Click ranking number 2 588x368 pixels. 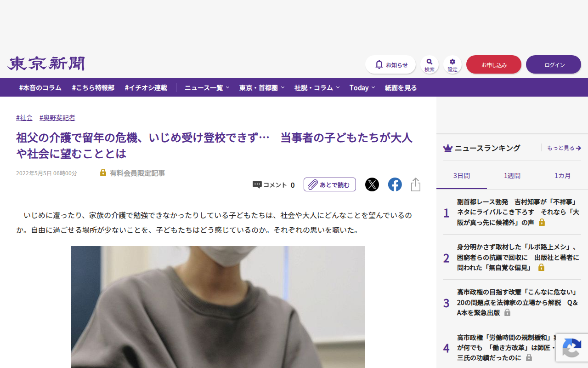click(446, 258)
